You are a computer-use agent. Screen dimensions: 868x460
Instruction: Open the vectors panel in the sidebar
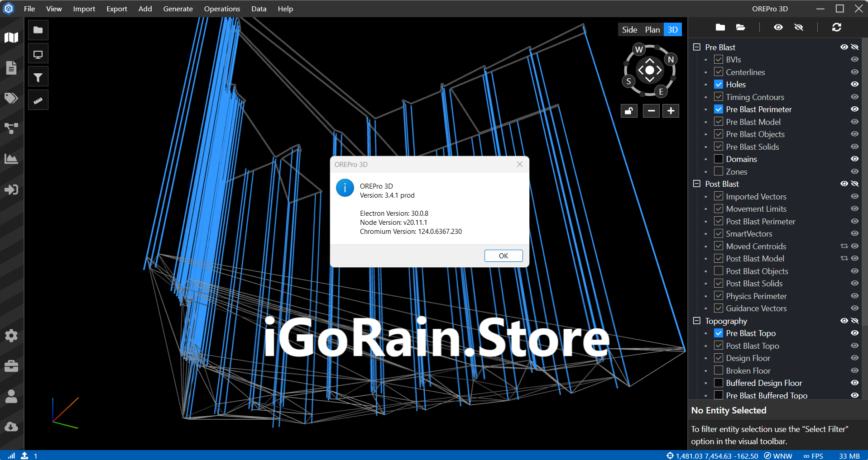[x=11, y=128]
